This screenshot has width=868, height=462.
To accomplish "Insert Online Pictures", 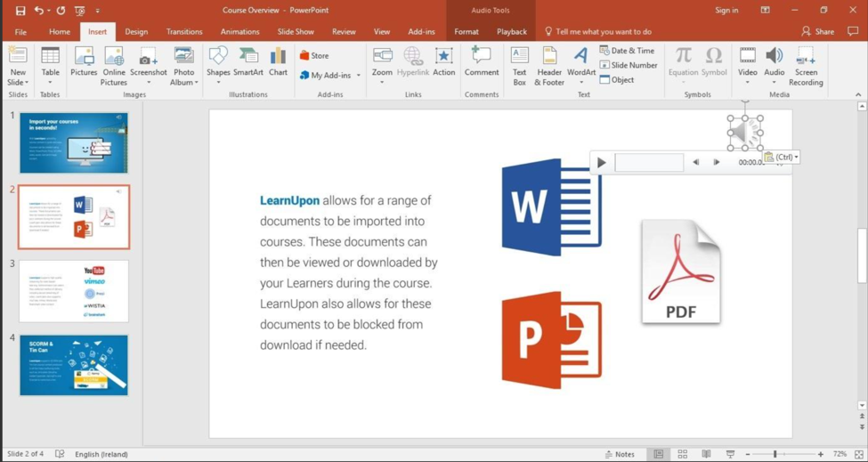I will tap(113, 67).
